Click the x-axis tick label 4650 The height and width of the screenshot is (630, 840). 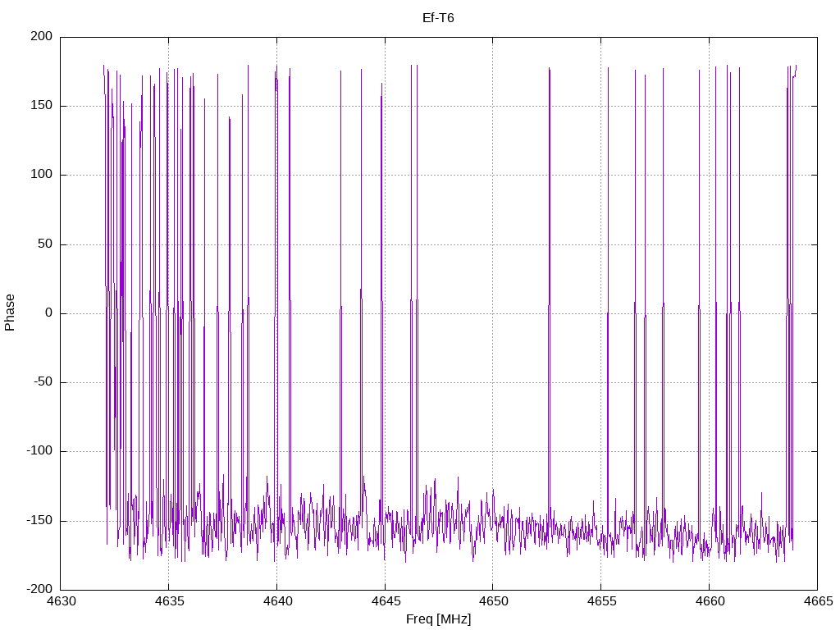point(493,601)
